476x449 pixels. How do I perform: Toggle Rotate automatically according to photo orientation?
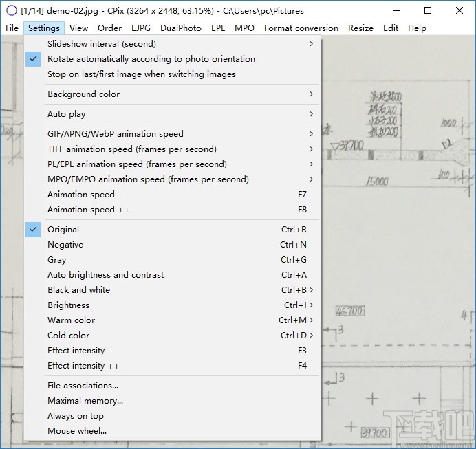[151, 59]
